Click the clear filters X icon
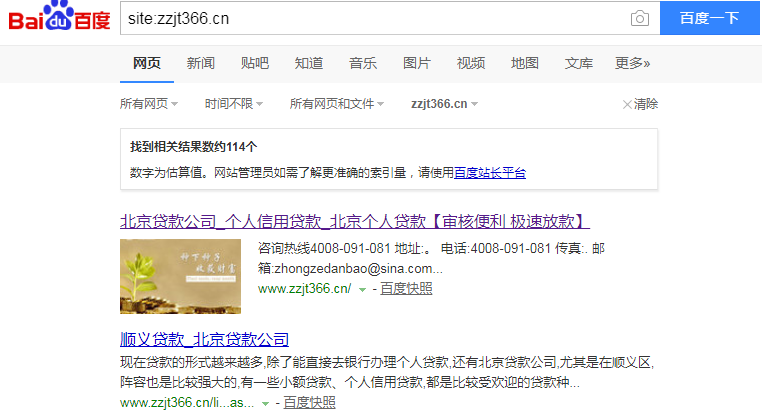 627,104
